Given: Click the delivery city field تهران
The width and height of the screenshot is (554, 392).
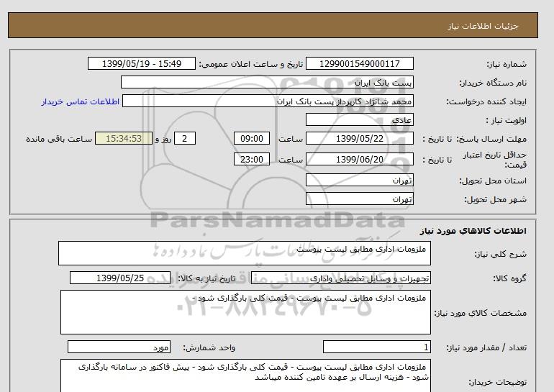Looking at the screenshot, I should [x=359, y=199].
